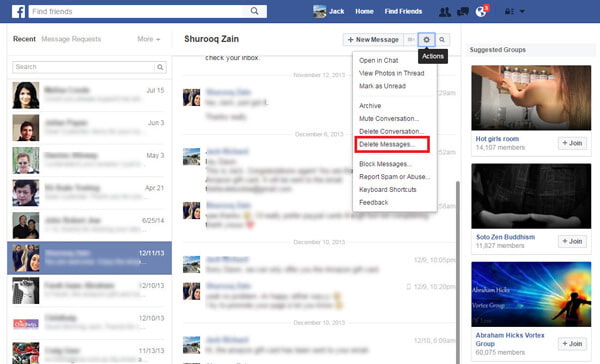Choose Block Messages... menu item
The width and height of the screenshot is (600, 364).
385,164
